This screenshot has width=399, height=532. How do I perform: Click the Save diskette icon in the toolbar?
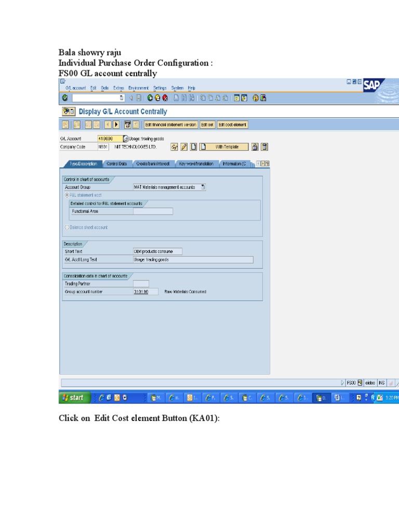tap(138, 98)
